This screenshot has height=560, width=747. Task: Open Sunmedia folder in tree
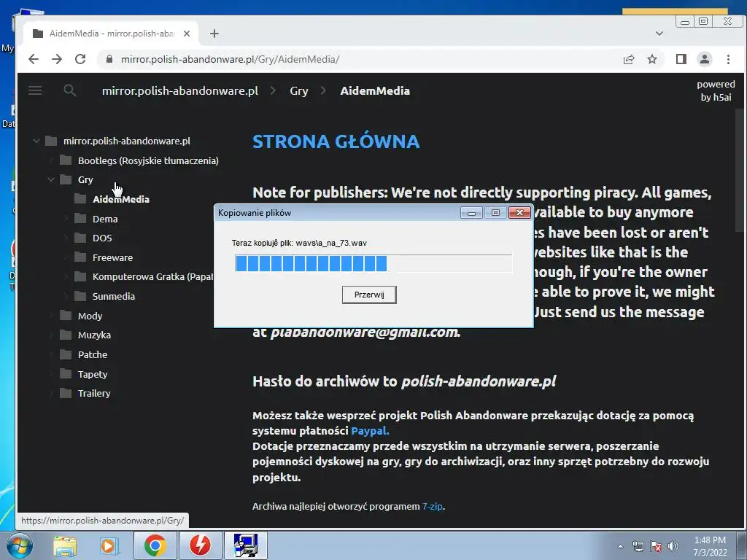pos(113,296)
